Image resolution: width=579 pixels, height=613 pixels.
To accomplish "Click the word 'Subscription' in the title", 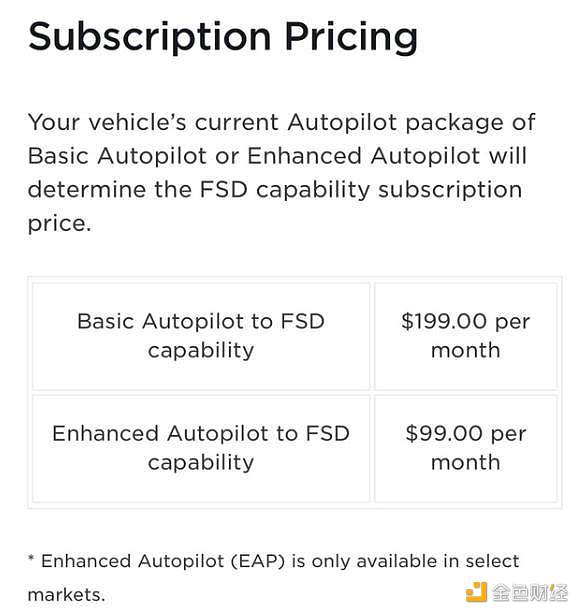I will 150,37.
